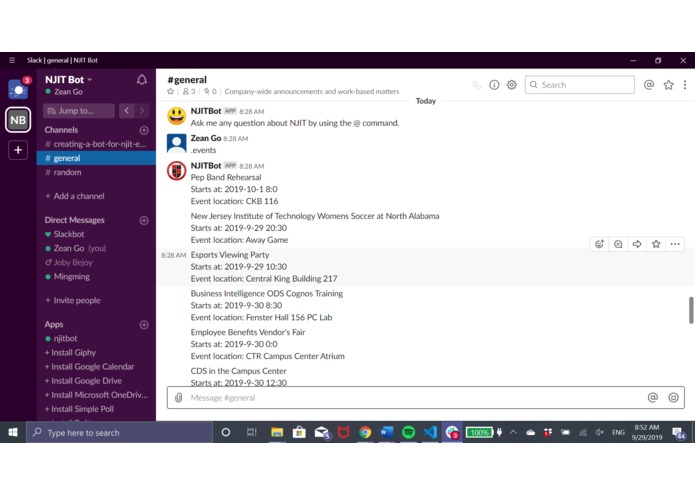Open notification preferences bell icon

(x=142, y=80)
